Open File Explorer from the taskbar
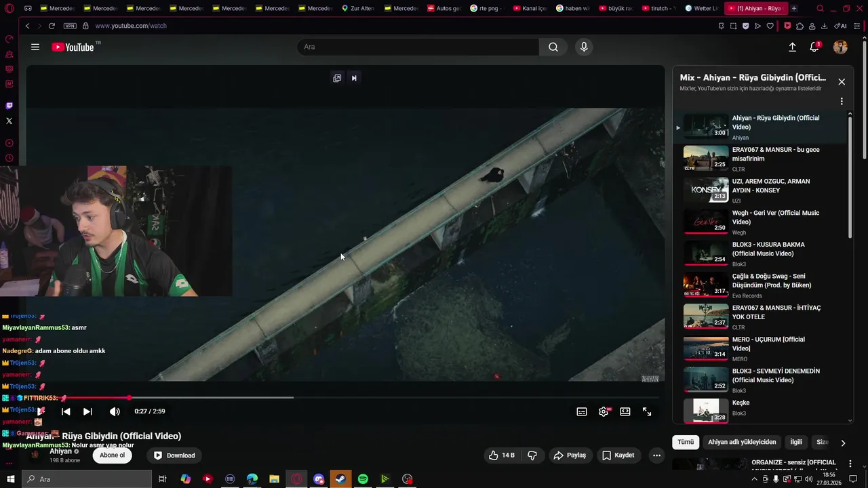The image size is (868, 488). tap(274, 479)
